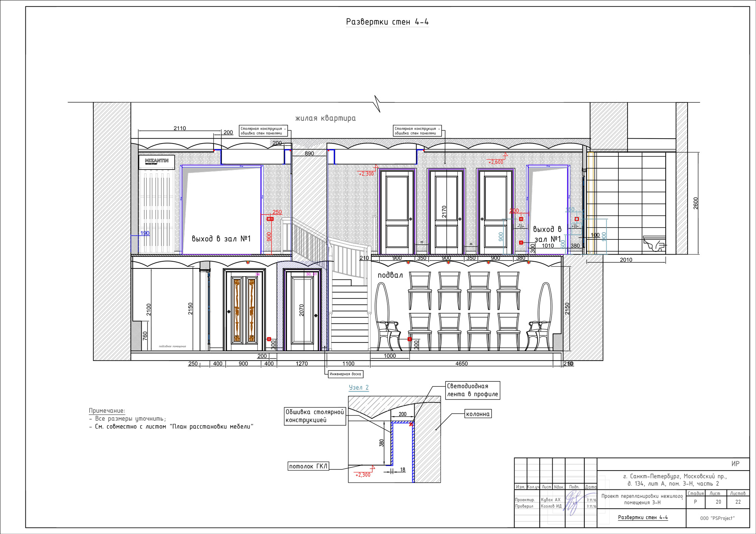756x534 pixels.
Task: Select the колонна callout label
Action: [478, 414]
